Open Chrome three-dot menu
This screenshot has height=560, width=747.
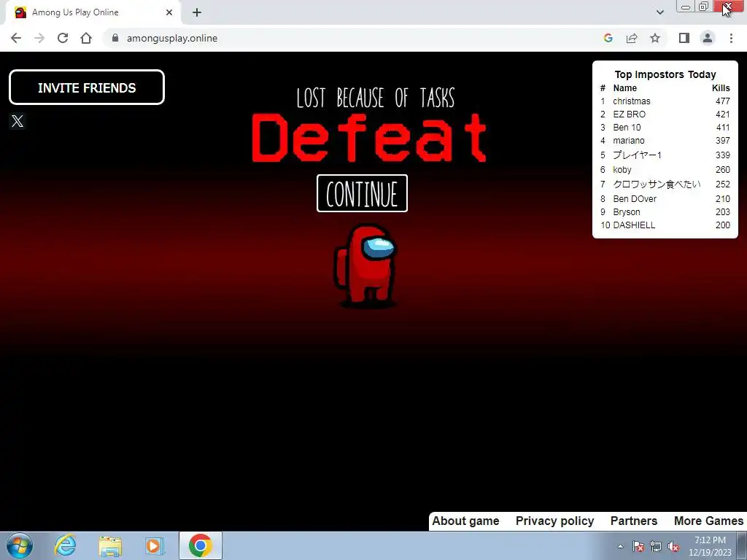731,38
